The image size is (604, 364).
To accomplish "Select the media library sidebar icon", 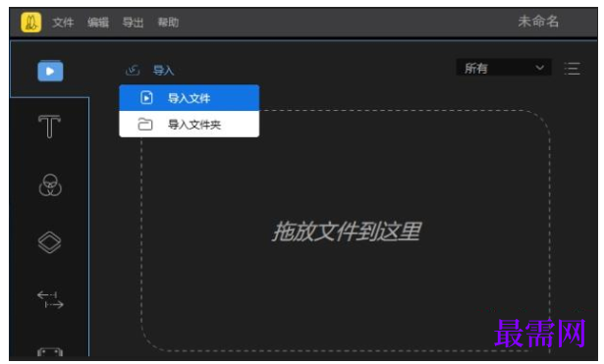I will click(x=50, y=72).
